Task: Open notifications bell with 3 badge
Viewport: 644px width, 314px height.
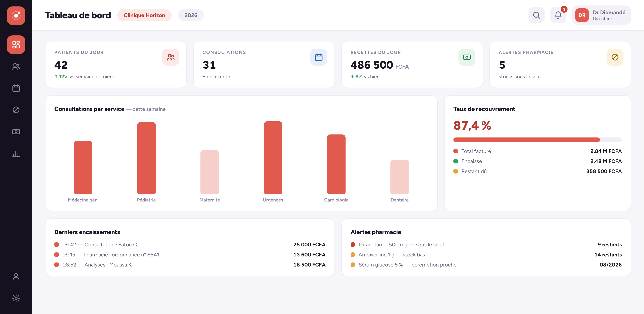Action: pos(558,15)
